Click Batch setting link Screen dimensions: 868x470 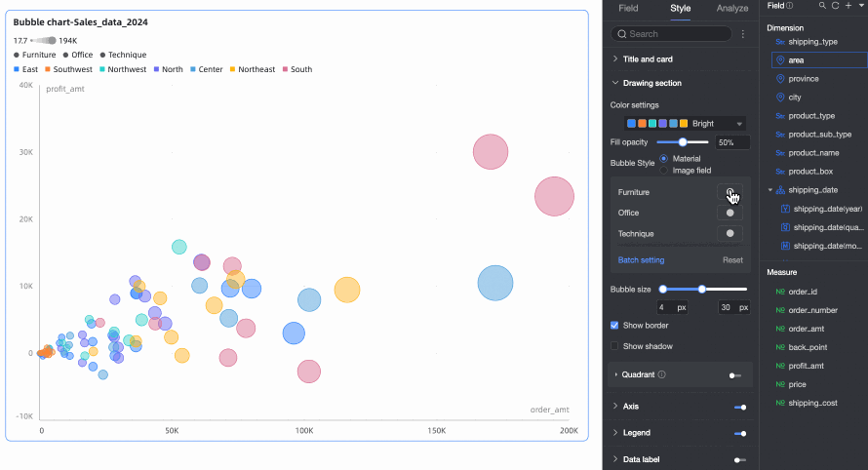[641, 260]
